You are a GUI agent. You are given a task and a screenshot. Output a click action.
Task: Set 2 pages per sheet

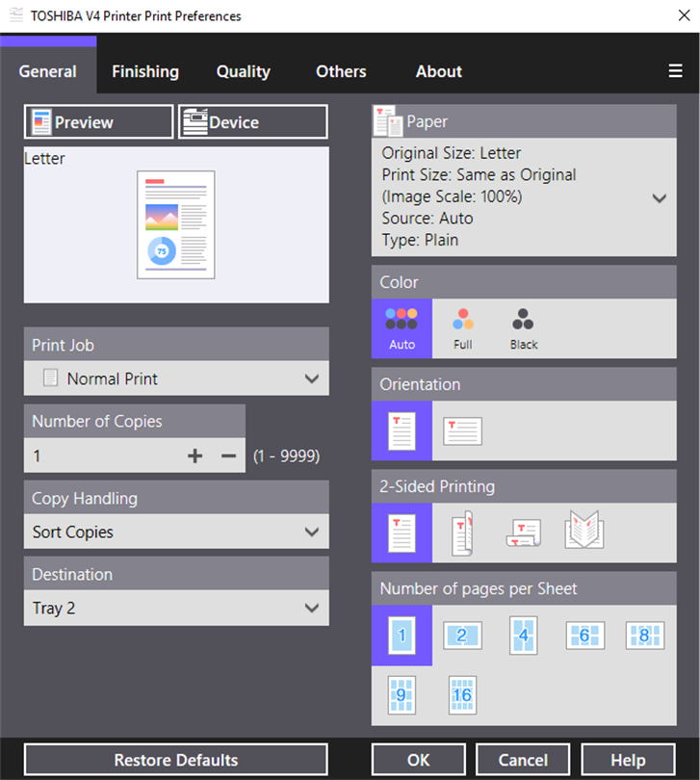coord(462,636)
